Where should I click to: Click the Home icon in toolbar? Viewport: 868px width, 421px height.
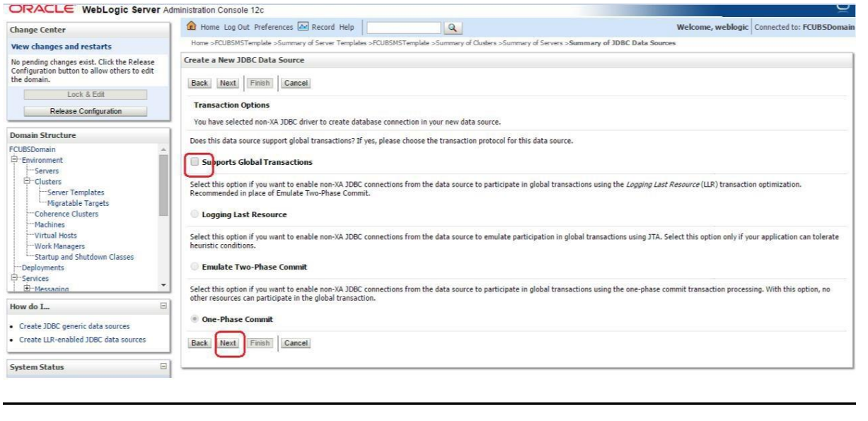pos(190,27)
